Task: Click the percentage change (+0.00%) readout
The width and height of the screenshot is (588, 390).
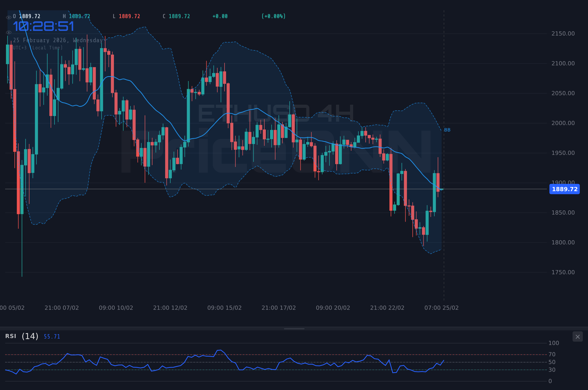Action: pos(274,16)
